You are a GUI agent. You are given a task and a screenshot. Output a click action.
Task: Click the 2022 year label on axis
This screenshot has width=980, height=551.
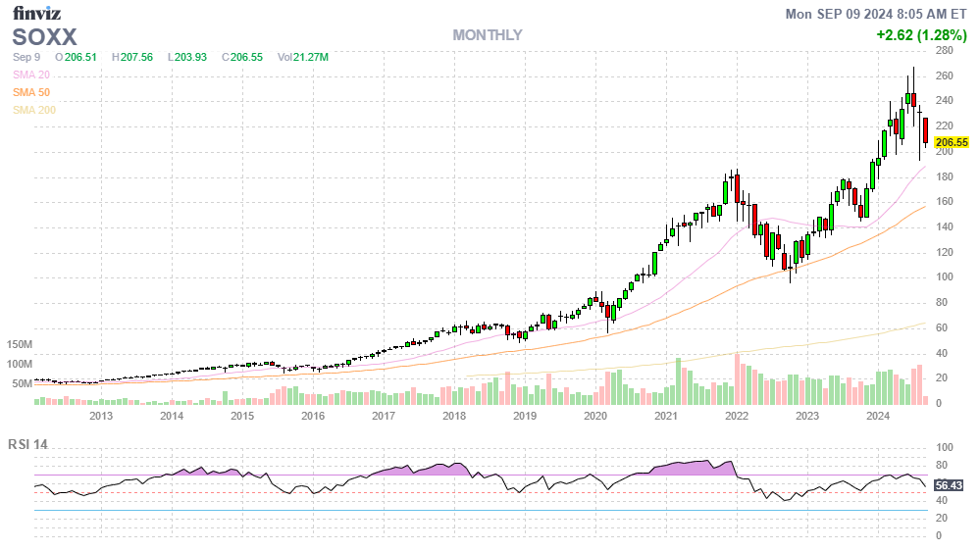pyautogui.click(x=737, y=416)
